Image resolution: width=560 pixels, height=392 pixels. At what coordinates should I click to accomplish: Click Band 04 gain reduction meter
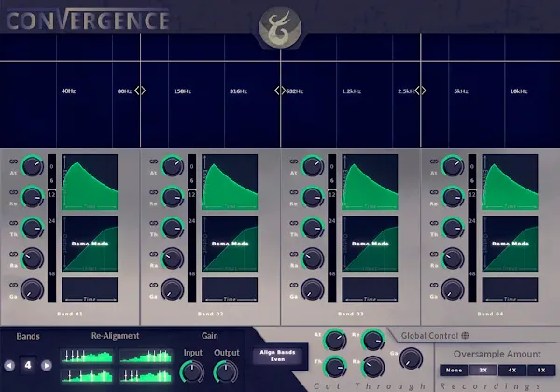tap(472, 229)
